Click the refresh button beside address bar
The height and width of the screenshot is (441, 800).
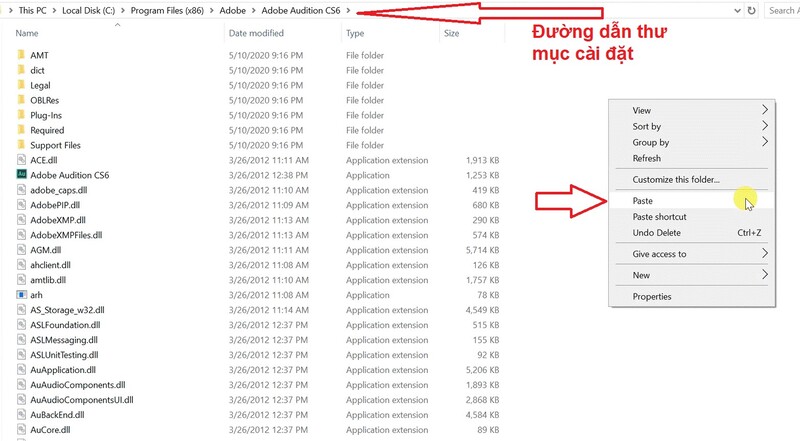[x=752, y=10]
